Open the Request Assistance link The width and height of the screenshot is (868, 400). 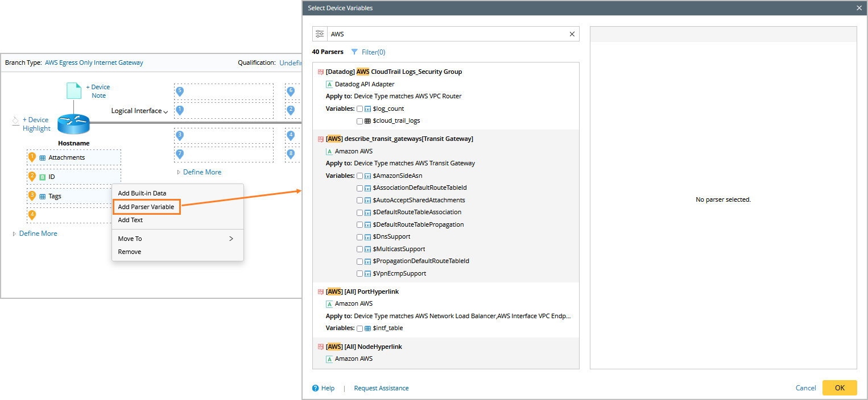pos(381,388)
